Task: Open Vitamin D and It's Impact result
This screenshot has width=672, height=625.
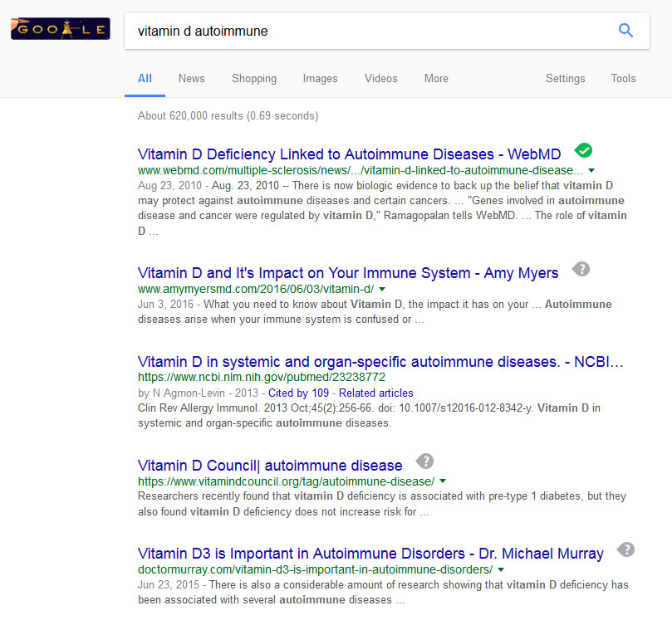Action: coord(348,272)
